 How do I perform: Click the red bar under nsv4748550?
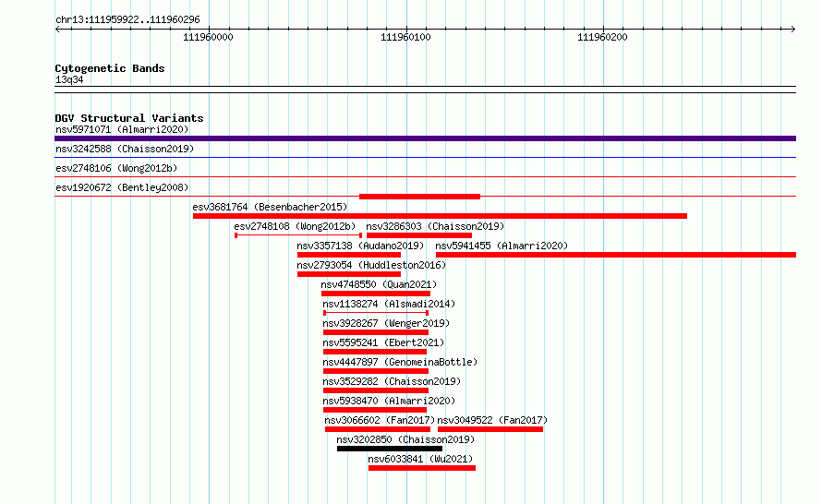click(376, 294)
